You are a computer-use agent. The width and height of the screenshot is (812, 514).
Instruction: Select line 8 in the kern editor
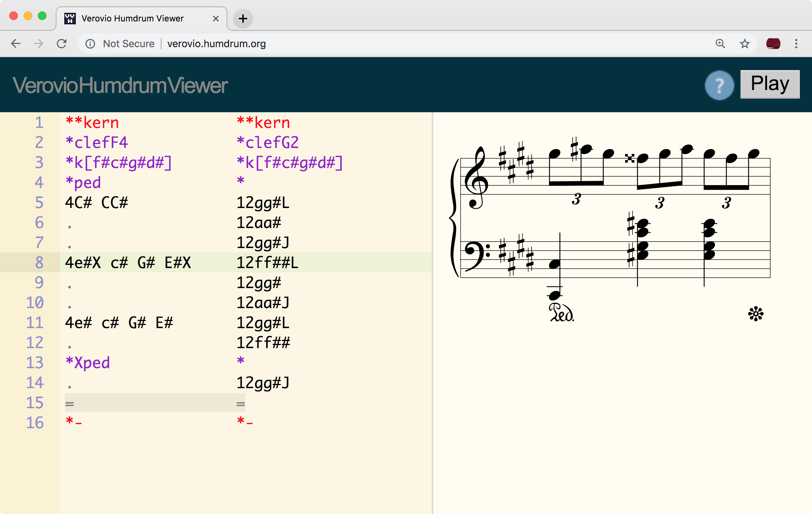click(129, 263)
